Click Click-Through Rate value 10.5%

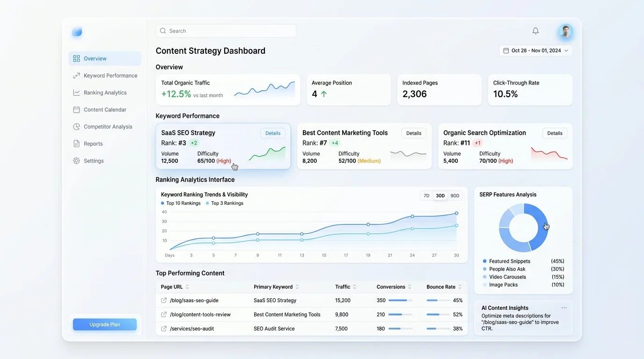pos(505,94)
